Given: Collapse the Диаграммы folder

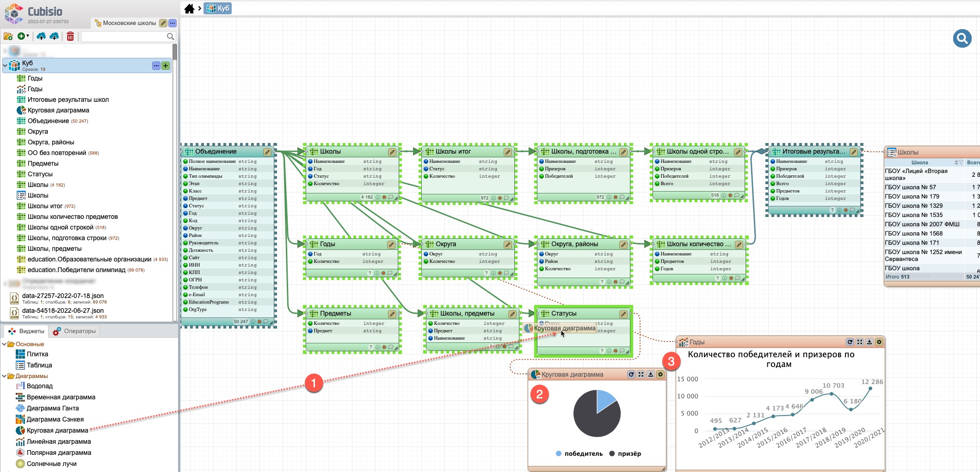Looking at the screenshot, I should (5, 376).
